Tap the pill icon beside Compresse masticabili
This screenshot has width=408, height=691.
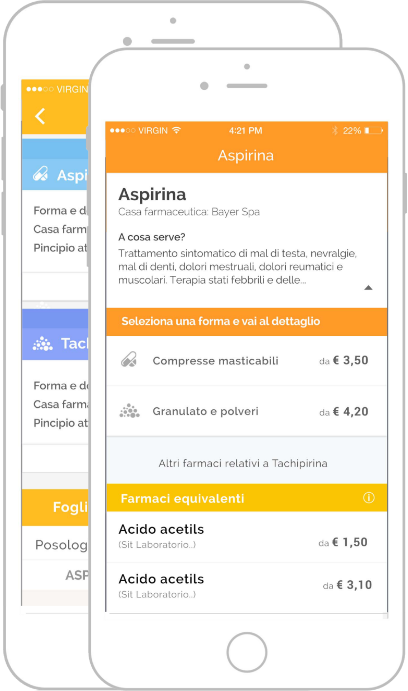point(129,360)
